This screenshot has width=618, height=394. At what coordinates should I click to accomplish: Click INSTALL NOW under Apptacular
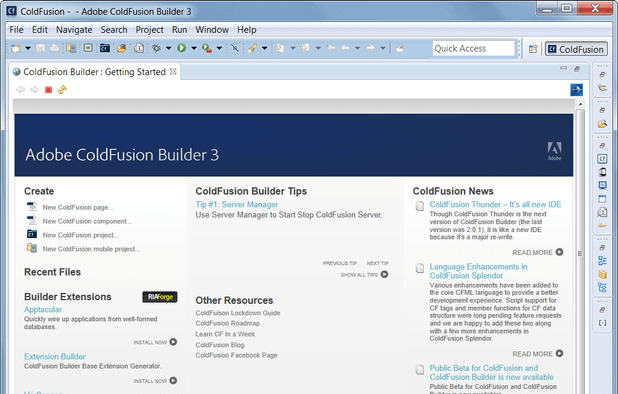point(155,342)
